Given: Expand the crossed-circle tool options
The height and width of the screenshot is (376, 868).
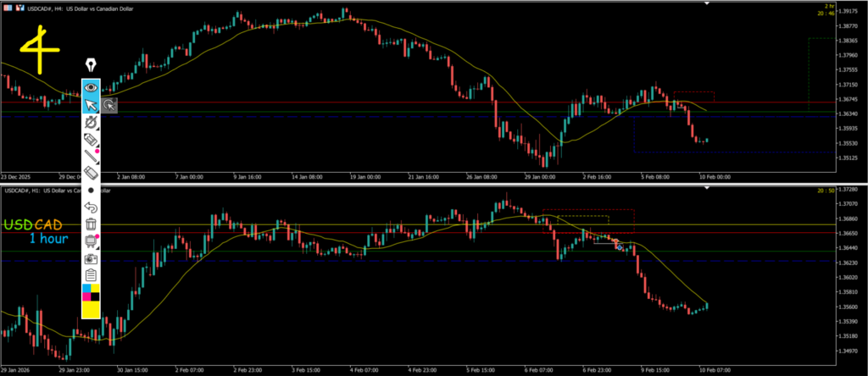Looking at the screenshot, I should tap(91, 123).
